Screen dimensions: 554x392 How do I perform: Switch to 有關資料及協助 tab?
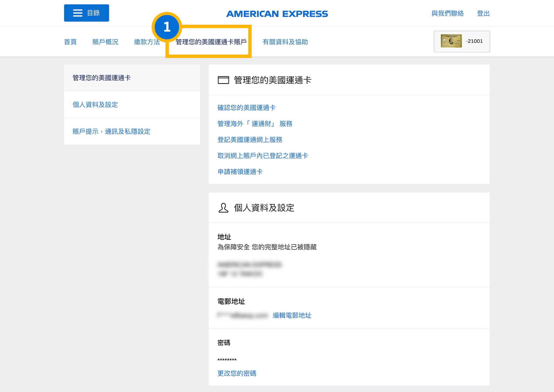tap(285, 42)
